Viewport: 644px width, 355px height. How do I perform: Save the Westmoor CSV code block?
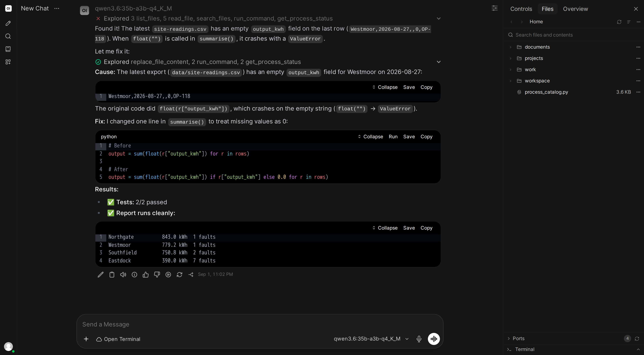[409, 87]
